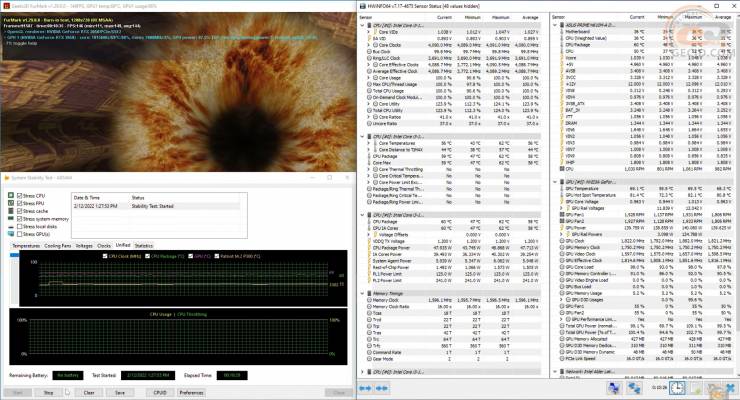Open the Statistics tab
740x400 pixels.
pos(143,246)
